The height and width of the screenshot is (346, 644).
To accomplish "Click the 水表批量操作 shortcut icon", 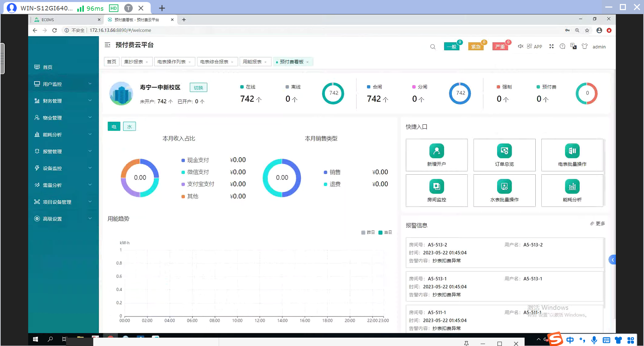I will tap(504, 186).
